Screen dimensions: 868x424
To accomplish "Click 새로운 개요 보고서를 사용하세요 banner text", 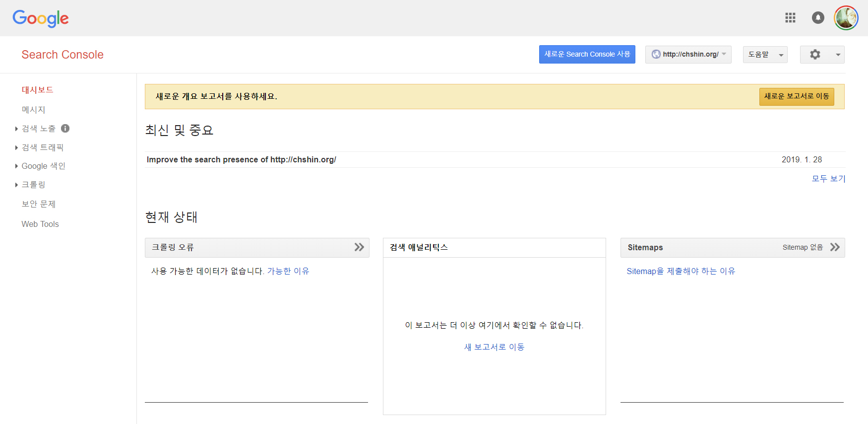I will click(216, 96).
